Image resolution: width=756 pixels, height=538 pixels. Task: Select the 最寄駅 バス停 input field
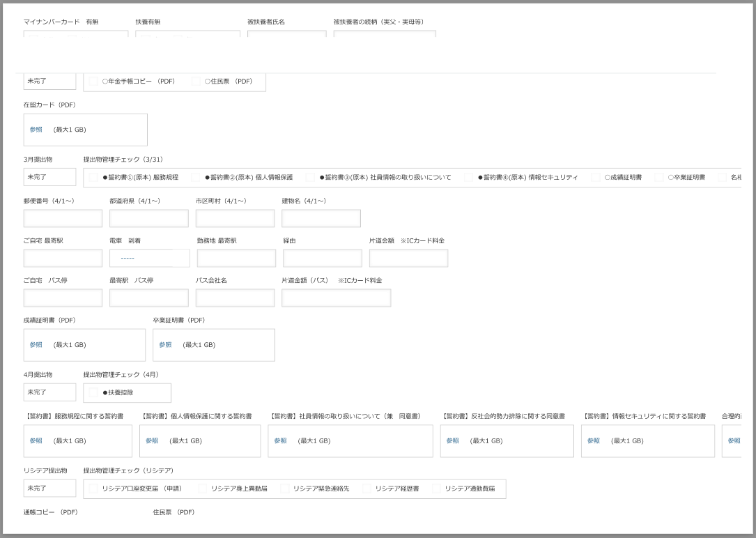[149, 298]
